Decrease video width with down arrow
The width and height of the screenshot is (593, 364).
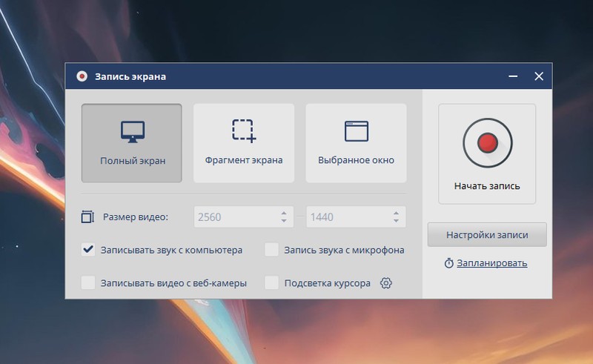pos(284,221)
